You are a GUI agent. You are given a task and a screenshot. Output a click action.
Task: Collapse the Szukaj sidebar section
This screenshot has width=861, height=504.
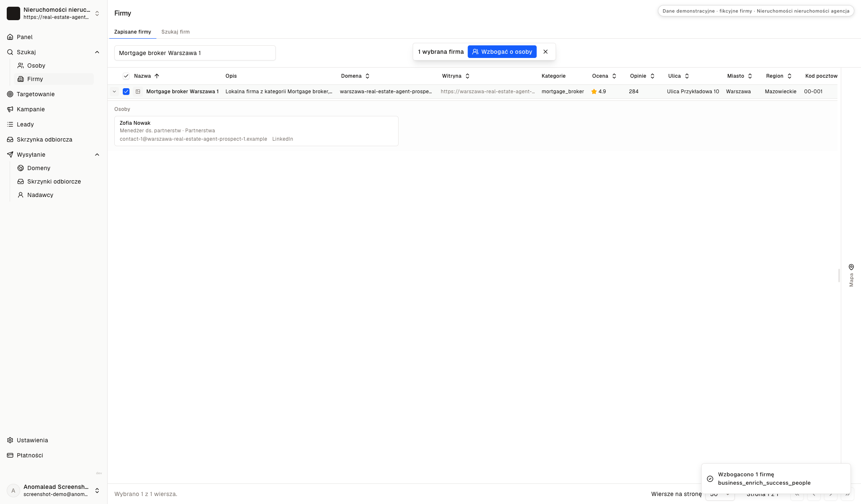coord(97,52)
